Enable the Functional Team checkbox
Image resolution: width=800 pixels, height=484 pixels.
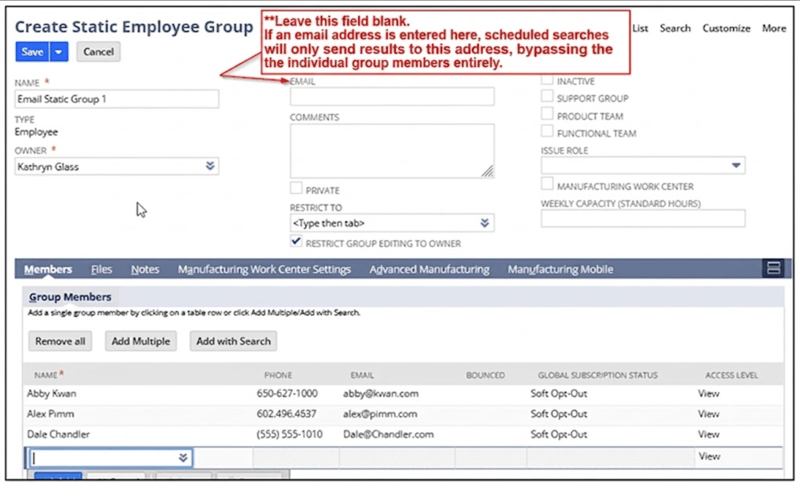click(x=547, y=131)
